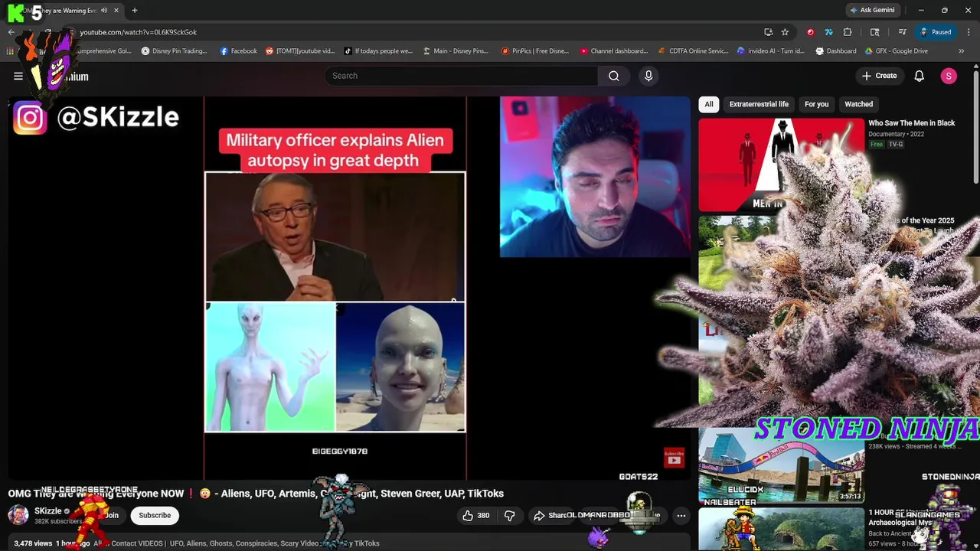Open the Facebook bookmark
This screenshot has height=551, width=980.
[238, 51]
